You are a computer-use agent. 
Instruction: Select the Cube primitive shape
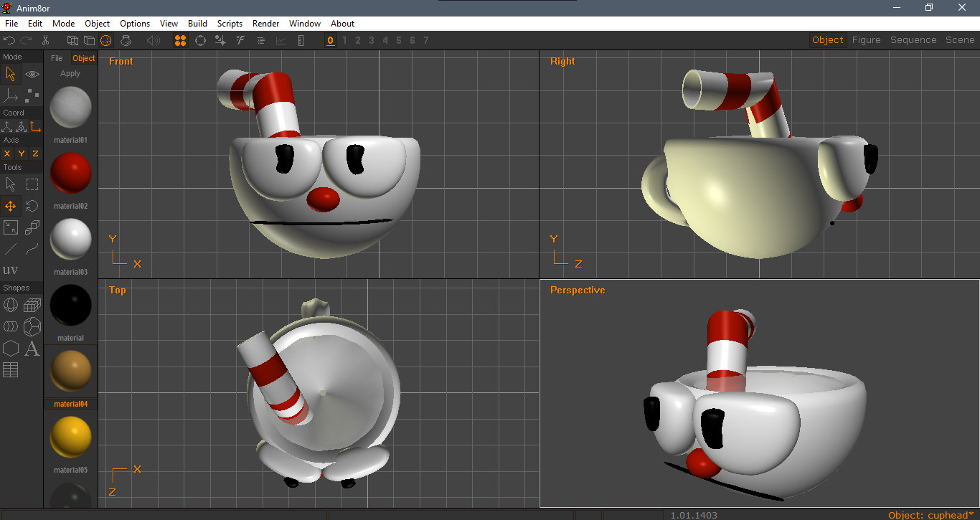pyautogui.click(x=32, y=305)
